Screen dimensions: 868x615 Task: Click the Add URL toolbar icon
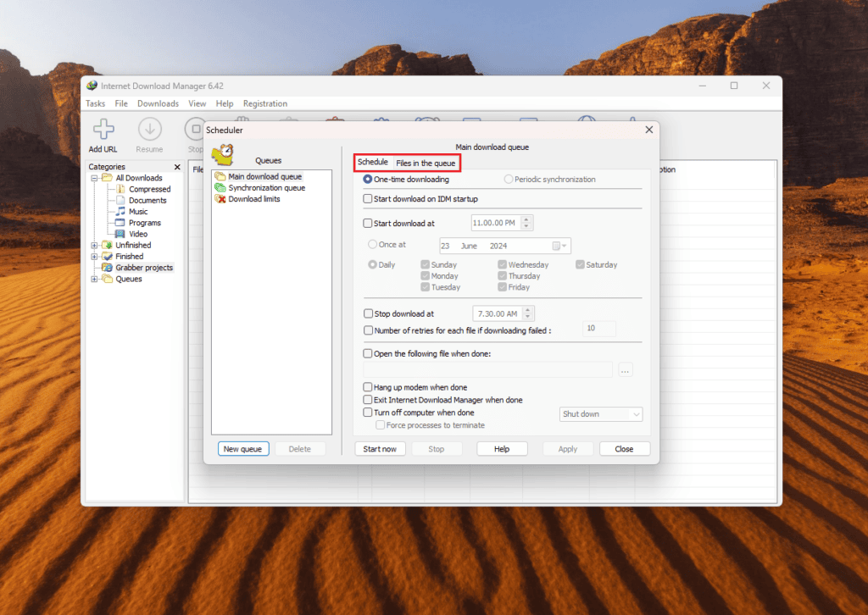(x=103, y=129)
